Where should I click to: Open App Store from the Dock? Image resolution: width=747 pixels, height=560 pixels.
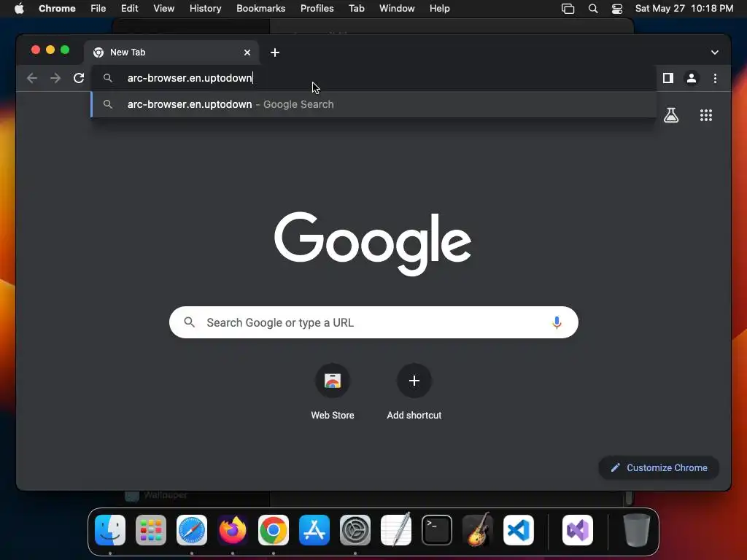pos(314,530)
